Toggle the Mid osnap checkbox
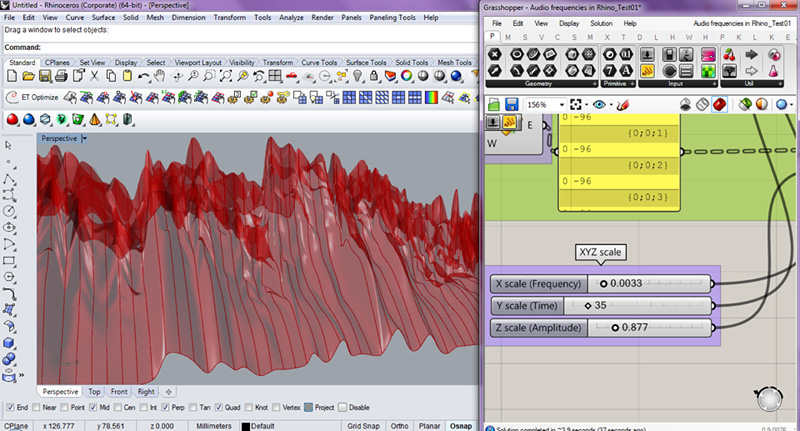The width and height of the screenshot is (800, 431). [x=93, y=407]
